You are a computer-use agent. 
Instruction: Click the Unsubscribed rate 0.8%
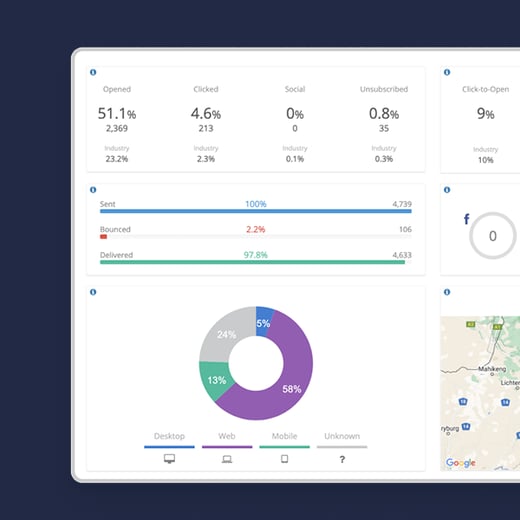(384, 114)
